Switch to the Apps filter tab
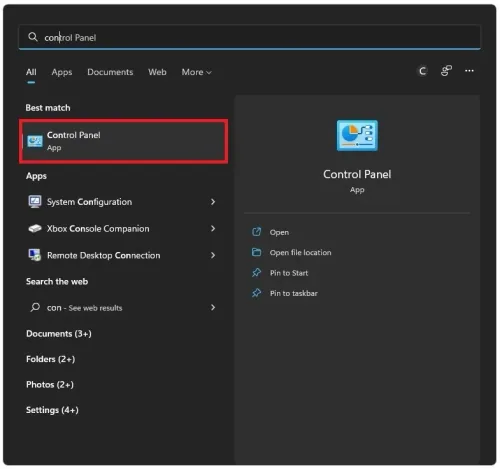Screen dimensions: 500x469 click(62, 72)
